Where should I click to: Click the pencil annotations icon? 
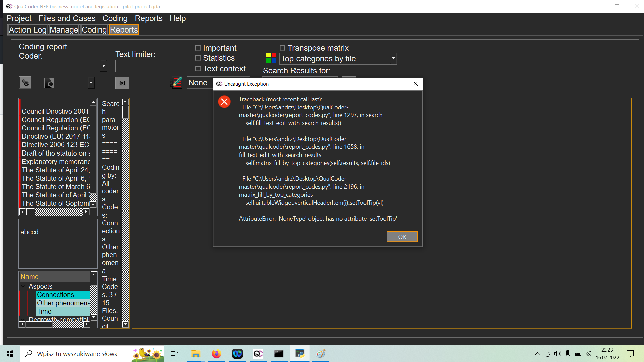point(176,83)
